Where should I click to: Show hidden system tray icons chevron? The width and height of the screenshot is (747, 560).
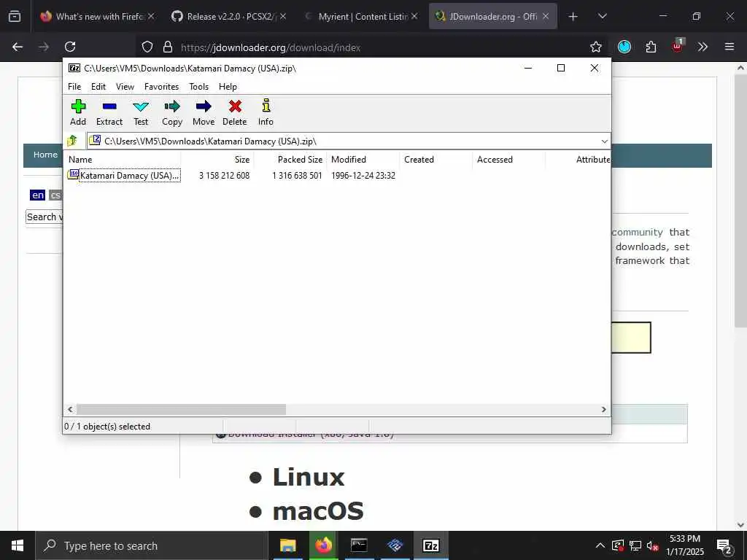click(600, 545)
